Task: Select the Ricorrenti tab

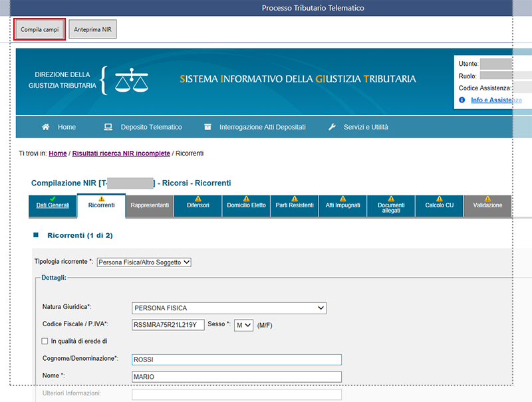Action: tap(102, 206)
